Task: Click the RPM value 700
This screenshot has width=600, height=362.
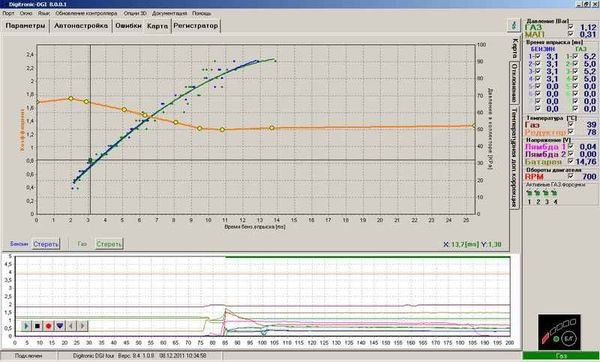Action: coord(589,176)
